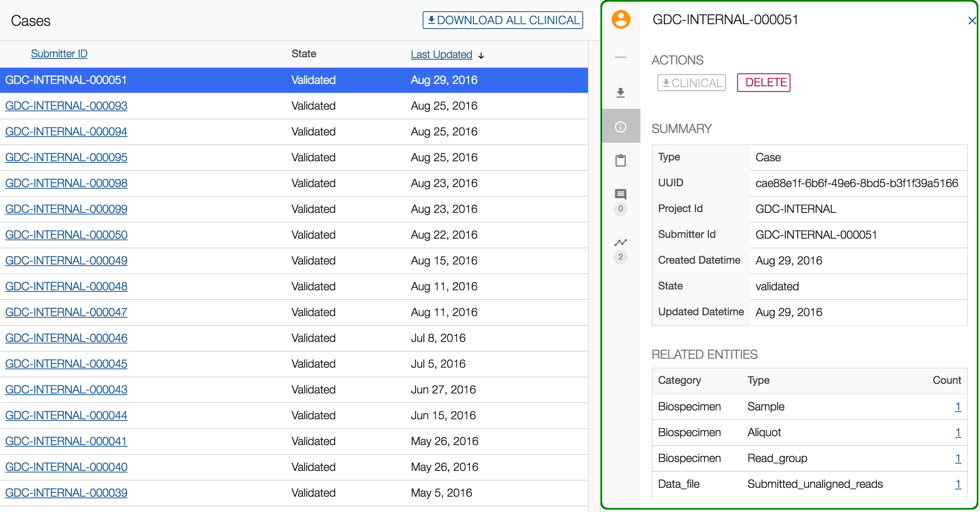Open Sample count link
The image size is (980, 512).
958,406
